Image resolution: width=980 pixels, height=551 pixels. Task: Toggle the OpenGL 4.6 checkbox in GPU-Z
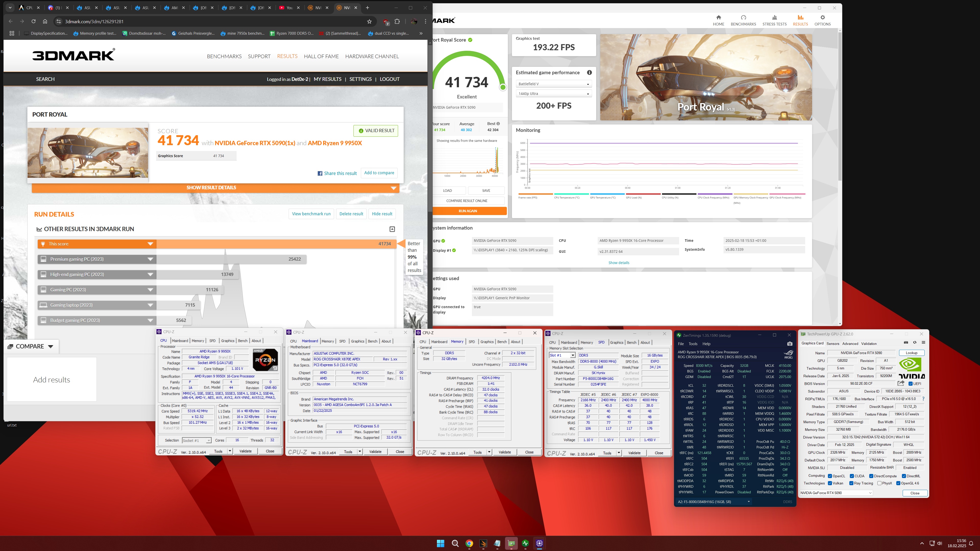coord(898,483)
